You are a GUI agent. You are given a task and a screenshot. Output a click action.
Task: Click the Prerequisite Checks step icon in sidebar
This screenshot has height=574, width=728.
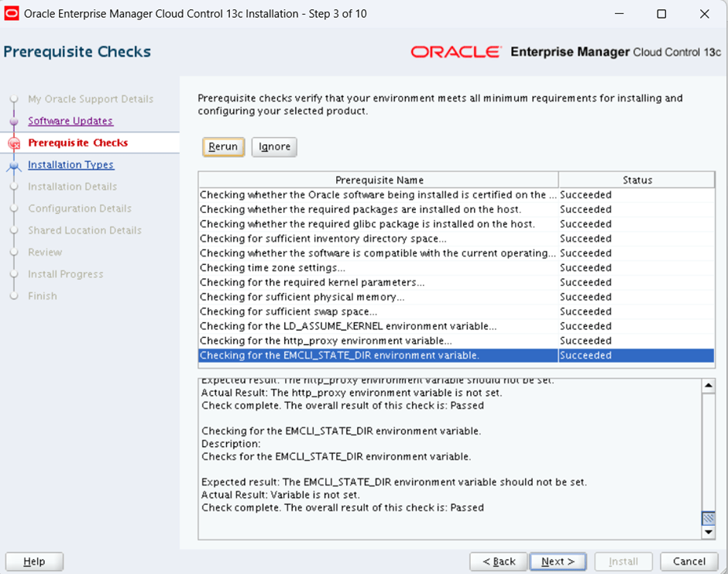[x=13, y=143]
